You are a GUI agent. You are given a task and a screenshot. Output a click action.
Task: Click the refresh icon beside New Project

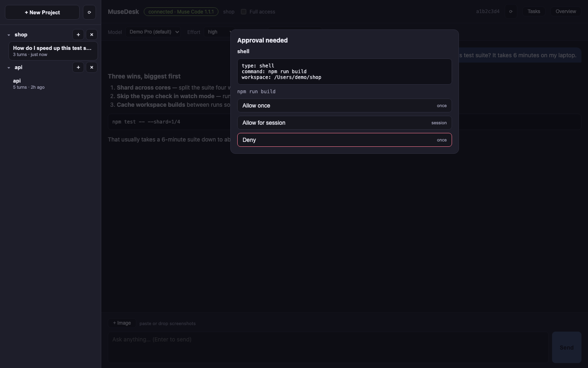pyautogui.click(x=89, y=12)
